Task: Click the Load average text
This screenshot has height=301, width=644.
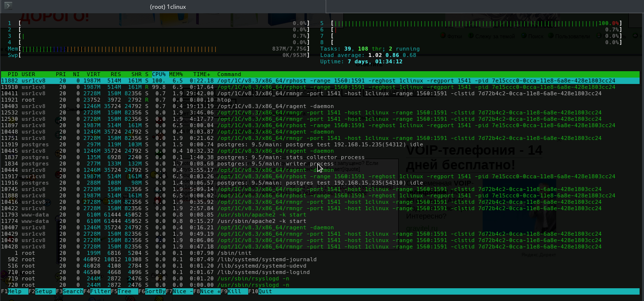Action: (368, 55)
